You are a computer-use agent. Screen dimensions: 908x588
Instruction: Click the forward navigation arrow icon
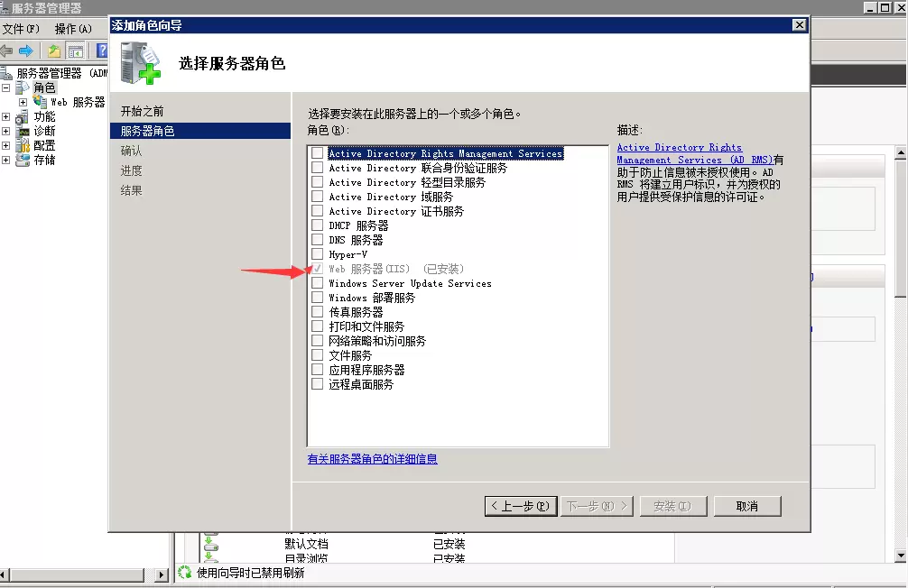click(25, 50)
